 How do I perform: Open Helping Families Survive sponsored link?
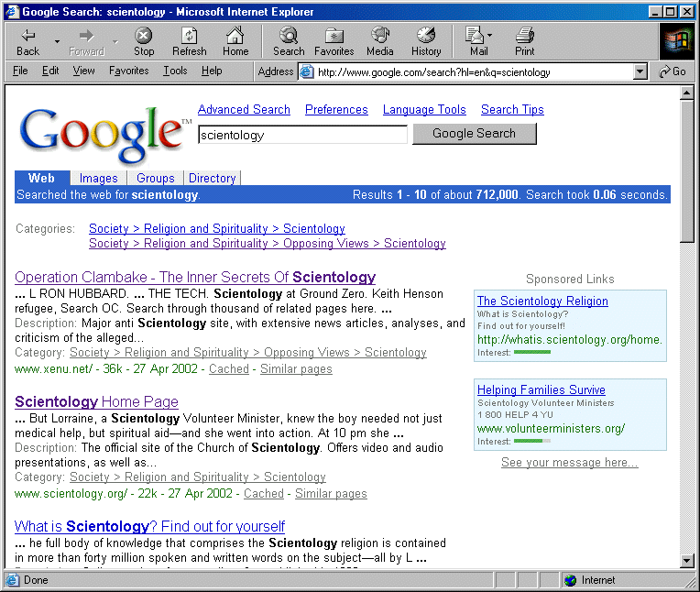[541, 389]
